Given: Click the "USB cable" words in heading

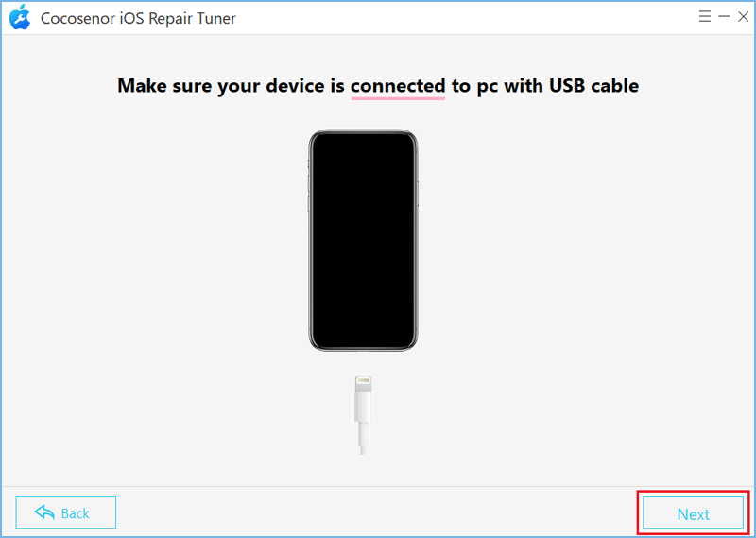Looking at the screenshot, I should click(x=594, y=85).
